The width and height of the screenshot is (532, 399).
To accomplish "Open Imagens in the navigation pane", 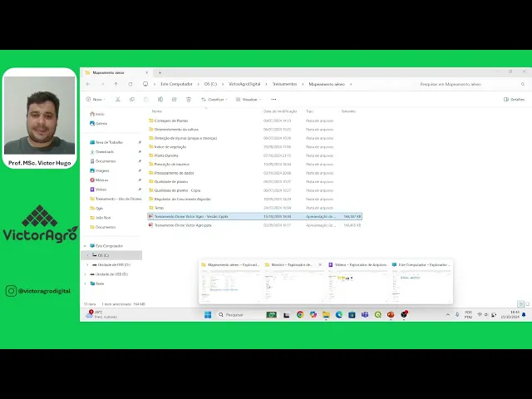I will pyautogui.click(x=100, y=170).
